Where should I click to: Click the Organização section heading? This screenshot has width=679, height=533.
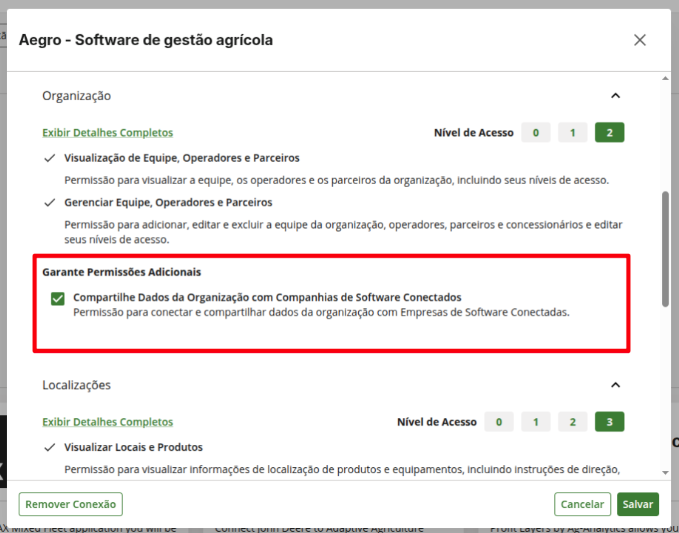[77, 96]
